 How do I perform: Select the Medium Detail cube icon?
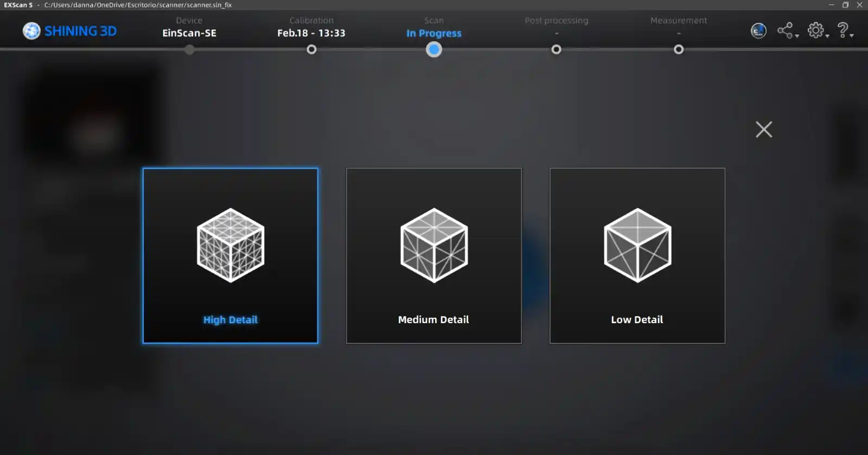tap(434, 245)
